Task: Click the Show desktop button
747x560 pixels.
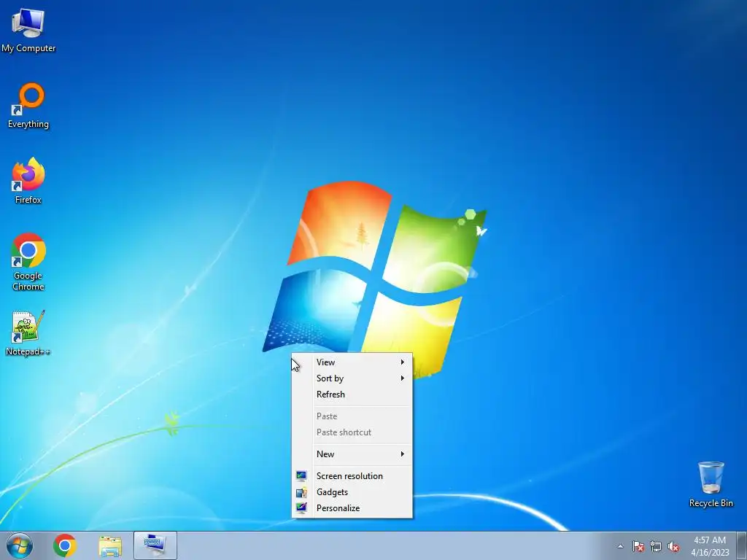Action: pos(742,545)
